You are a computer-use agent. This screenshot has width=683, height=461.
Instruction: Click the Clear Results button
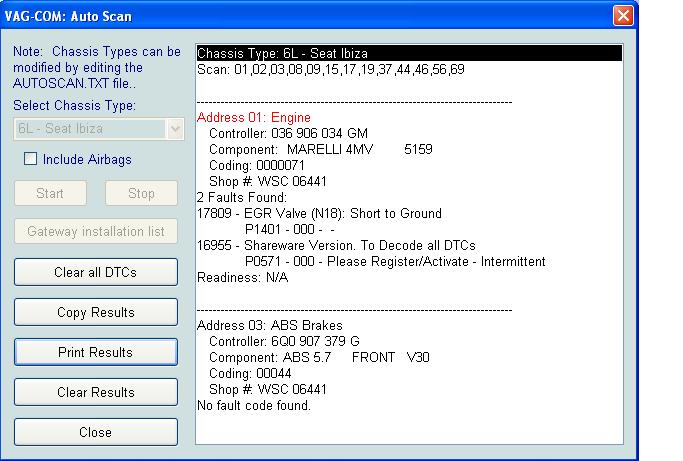[96, 392]
